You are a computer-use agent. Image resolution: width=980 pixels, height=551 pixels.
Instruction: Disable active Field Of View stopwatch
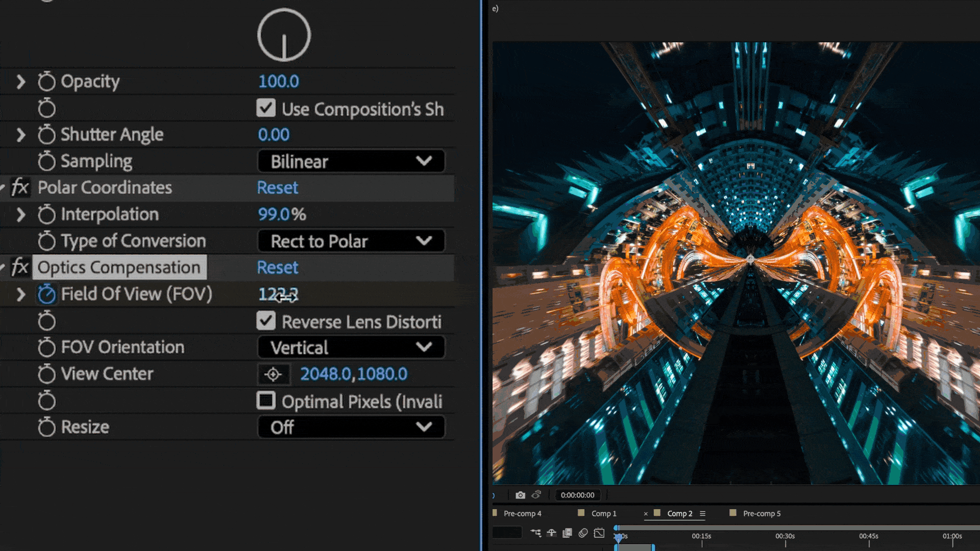(46, 294)
